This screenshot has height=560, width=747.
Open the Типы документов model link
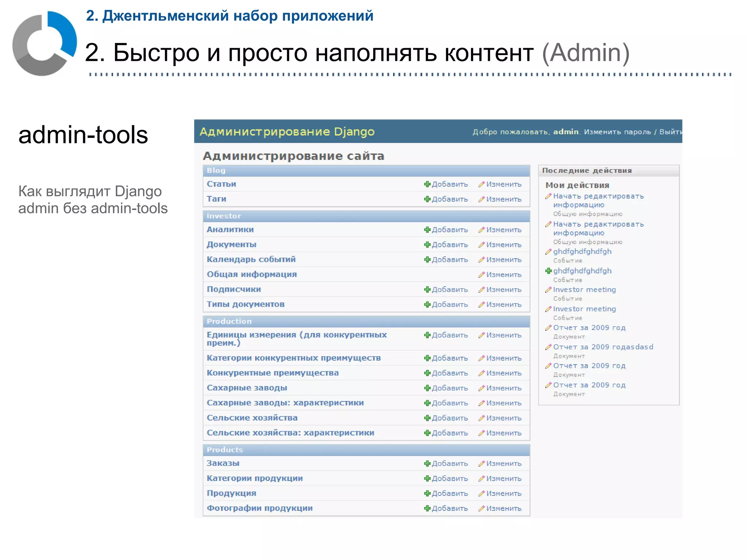(x=245, y=304)
